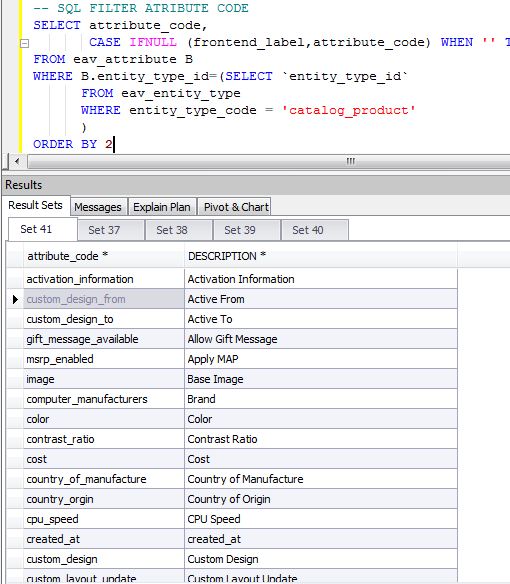Image resolution: width=510 pixels, height=584 pixels.
Task: Click the row header of the activation_information row
Action: coord(15,279)
